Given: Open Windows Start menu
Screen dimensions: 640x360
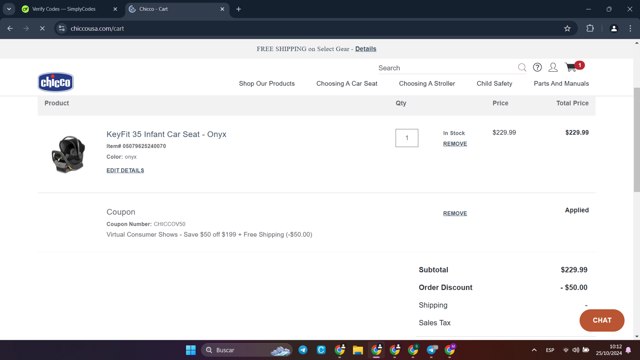Looking at the screenshot, I should (191, 350).
